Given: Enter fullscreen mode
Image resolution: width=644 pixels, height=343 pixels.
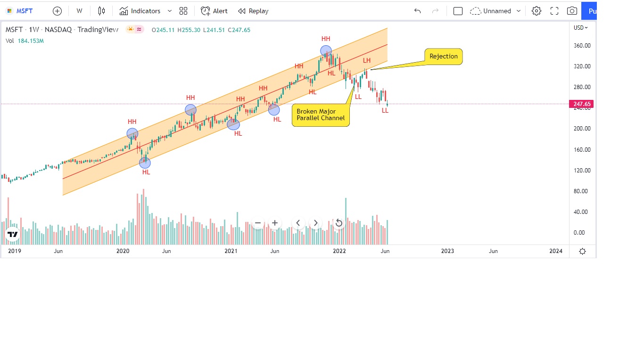Looking at the screenshot, I should pyautogui.click(x=554, y=11).
